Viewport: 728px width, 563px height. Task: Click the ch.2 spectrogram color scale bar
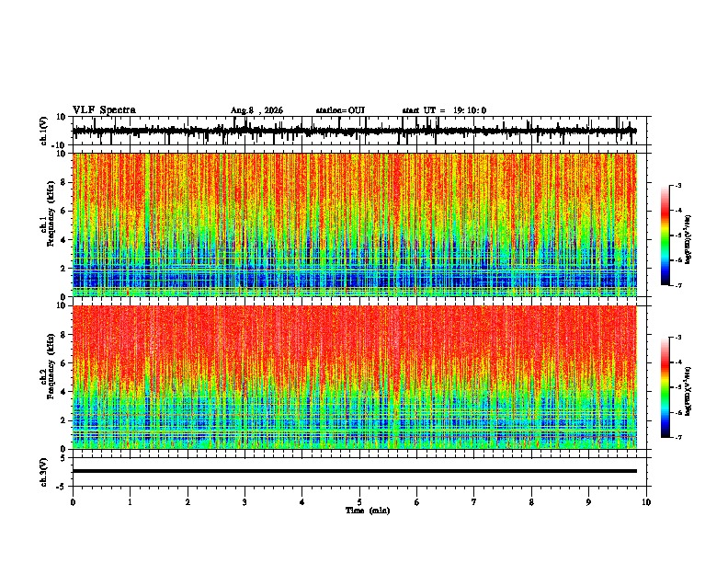click(665, 387)
